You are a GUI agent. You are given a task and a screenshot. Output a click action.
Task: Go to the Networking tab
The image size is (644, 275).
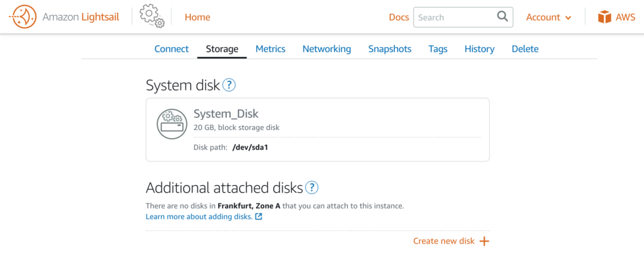[x=326, y=49]
